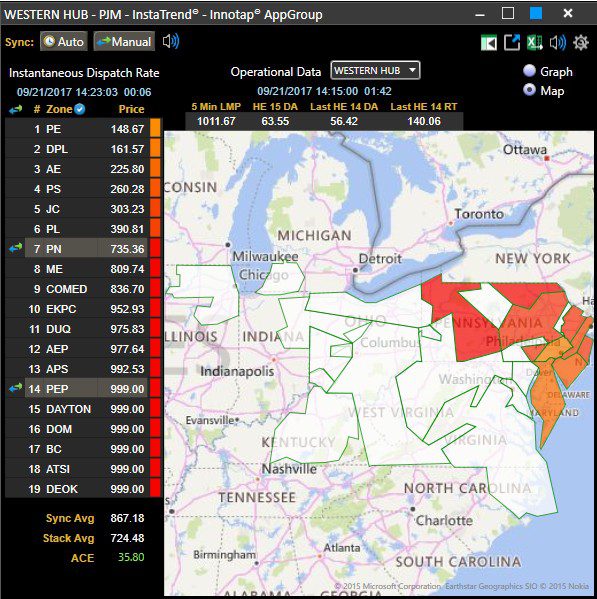This screenshot has width=597, height=599.
Task: Click the HE 15 DA value 63.55
Action: [275, 121]
